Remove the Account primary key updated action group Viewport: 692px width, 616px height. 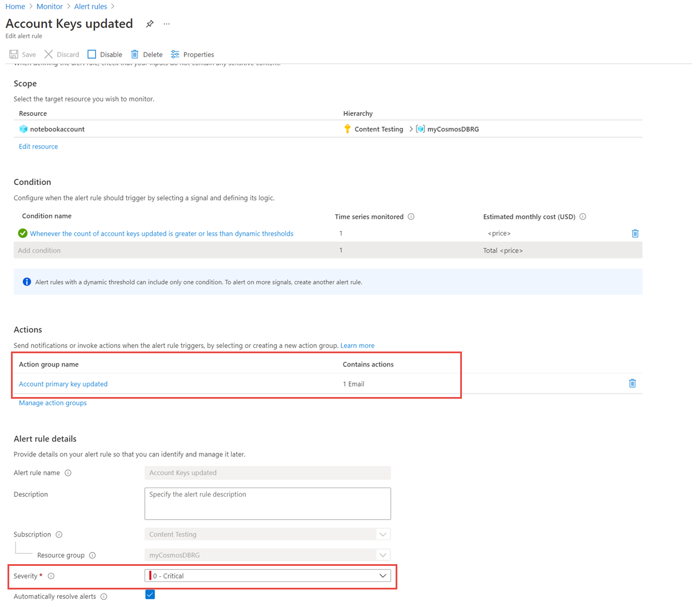632,383
